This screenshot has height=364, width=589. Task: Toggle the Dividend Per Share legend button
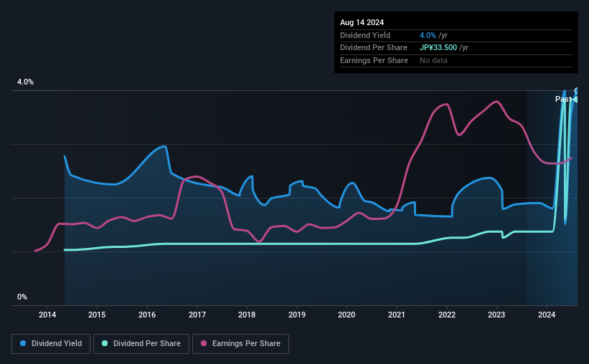[141, 344]
